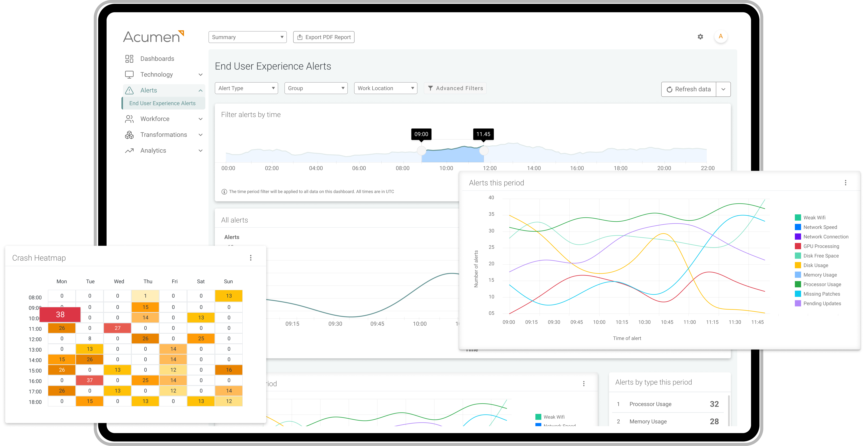Click Refresh data button
This screenshot has width=868, height=446.
[x=689, y=89]
